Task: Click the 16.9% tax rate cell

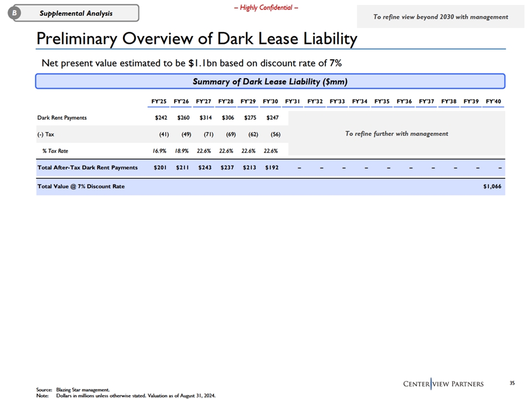Action: click(160, 151)
